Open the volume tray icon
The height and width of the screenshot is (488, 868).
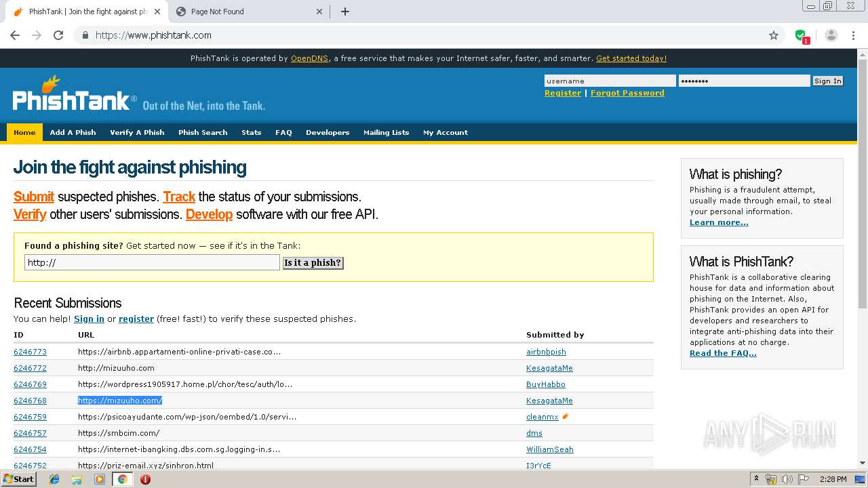coord(787,479)
